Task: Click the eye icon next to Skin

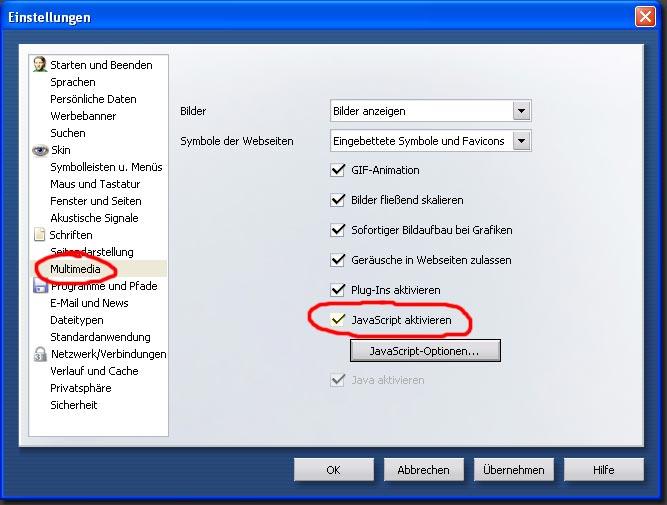Action: [40, 150]
